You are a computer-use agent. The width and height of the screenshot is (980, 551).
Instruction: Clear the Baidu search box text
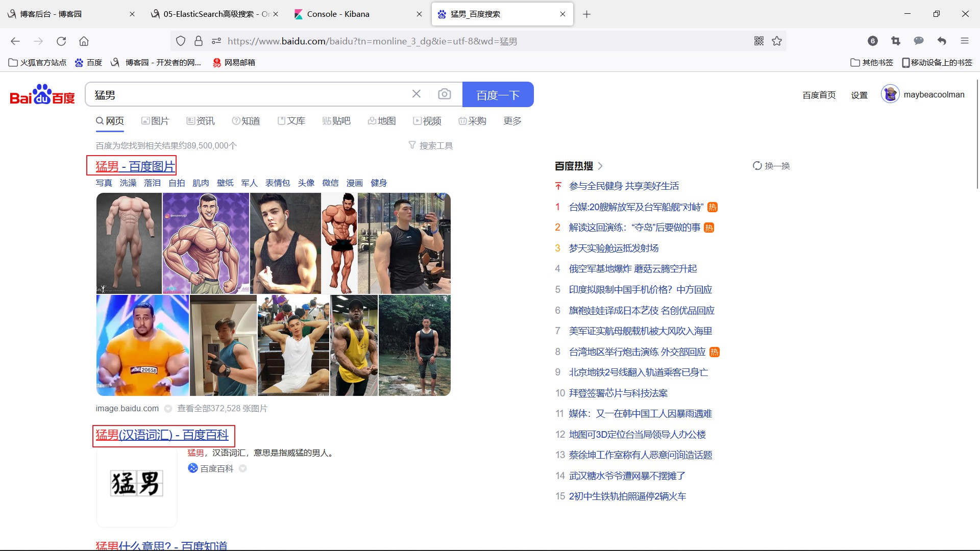click(416, 94)
